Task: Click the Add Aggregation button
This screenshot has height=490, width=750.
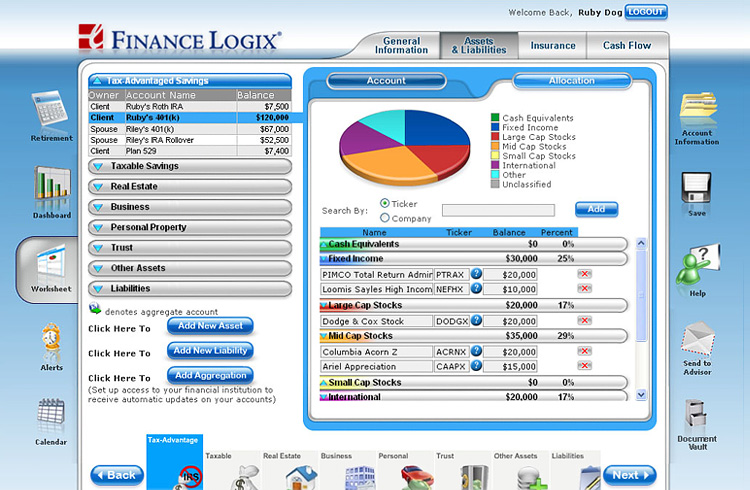Action: coord(210,376)
